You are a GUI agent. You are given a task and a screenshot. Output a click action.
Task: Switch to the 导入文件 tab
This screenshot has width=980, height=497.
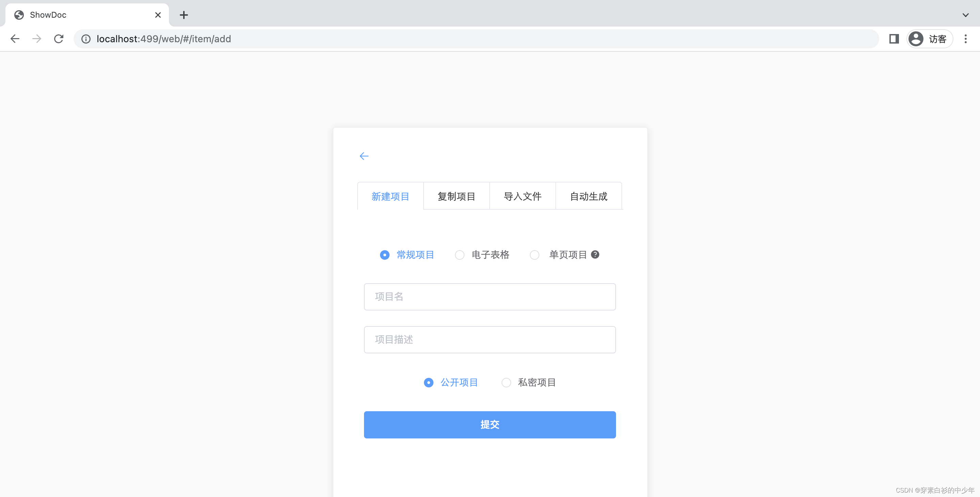(522, 196)
